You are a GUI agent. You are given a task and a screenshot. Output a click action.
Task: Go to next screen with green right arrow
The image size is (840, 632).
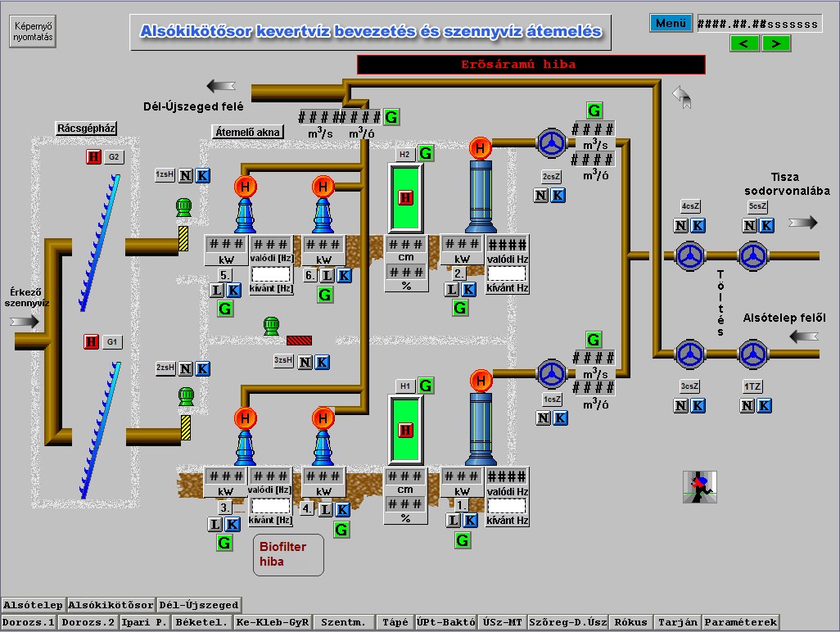pyautogui.click(x=776, y=43)
